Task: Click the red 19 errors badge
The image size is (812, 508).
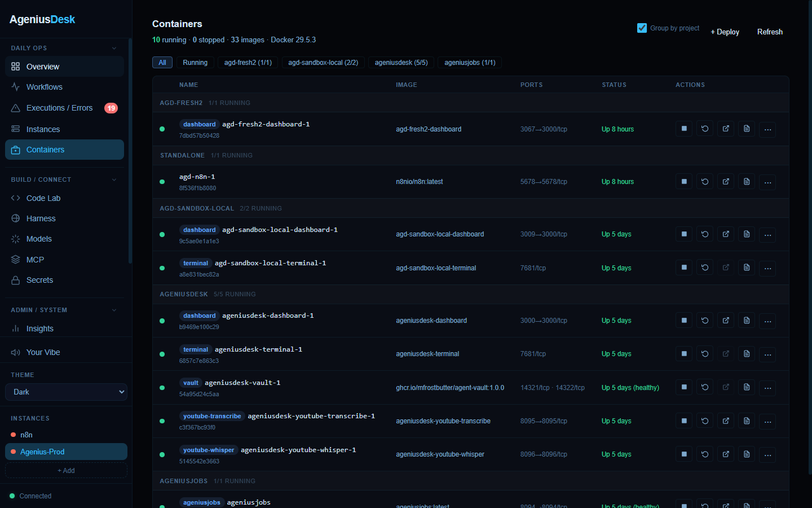Action: coord(111,108)
